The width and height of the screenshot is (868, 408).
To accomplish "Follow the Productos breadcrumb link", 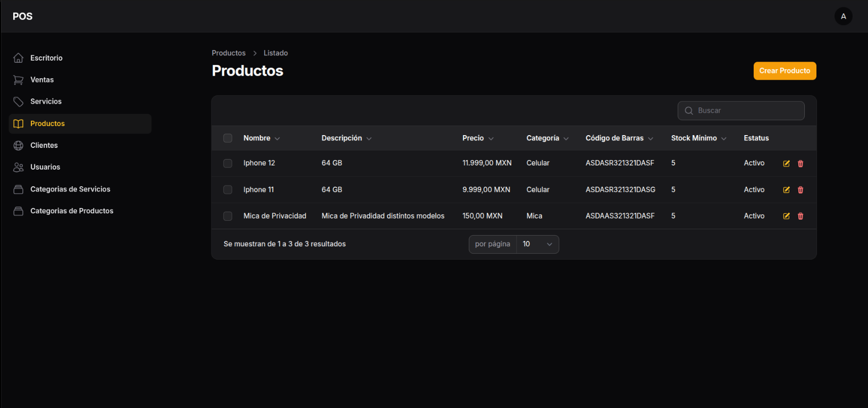I will click(x=229, y=53).
